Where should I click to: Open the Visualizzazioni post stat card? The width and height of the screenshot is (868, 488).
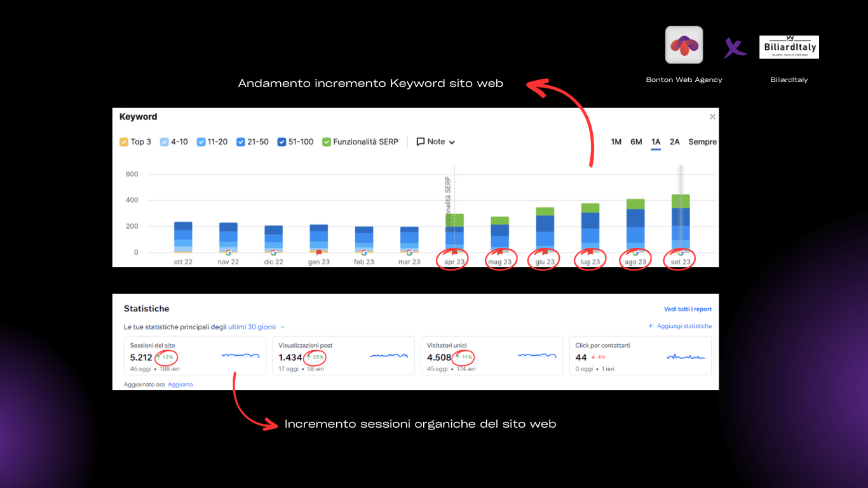[343, 356]
